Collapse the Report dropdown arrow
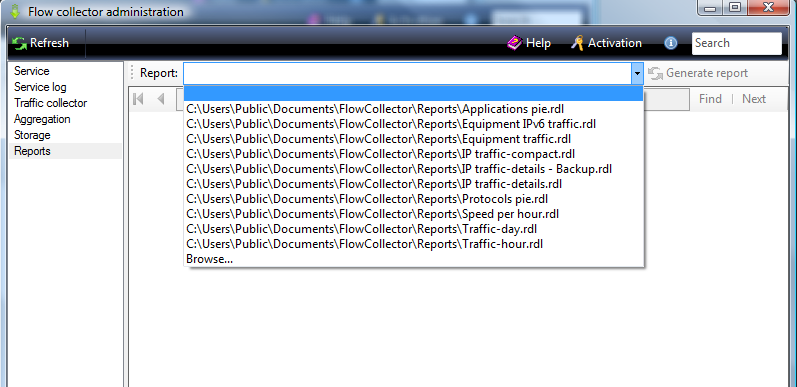Screen dimensions: 797x387 pos(637,74)
